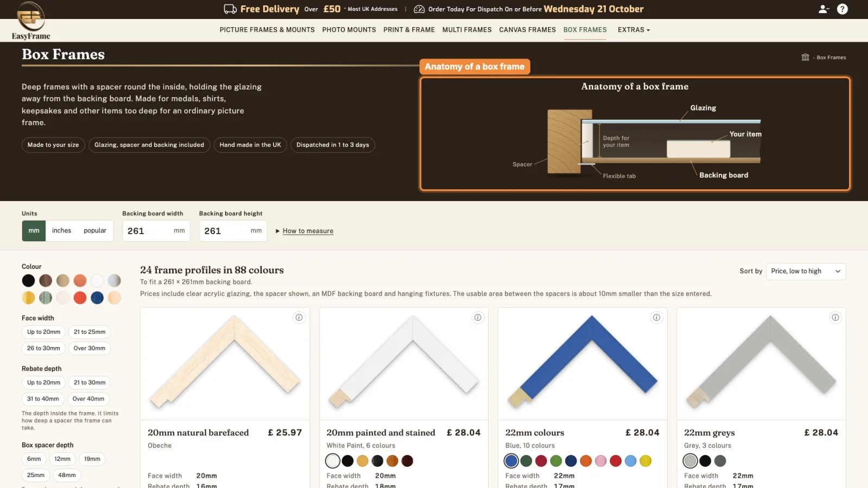Open Photo Mounts menu item
This screenshot has width=868, height=488.
(349, 30)
